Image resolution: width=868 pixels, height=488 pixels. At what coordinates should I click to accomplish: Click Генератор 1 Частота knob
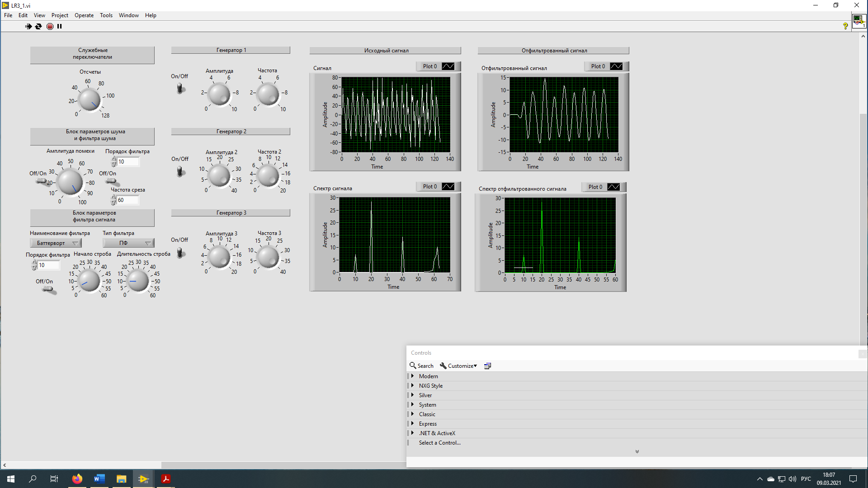(x=268, y=94)
